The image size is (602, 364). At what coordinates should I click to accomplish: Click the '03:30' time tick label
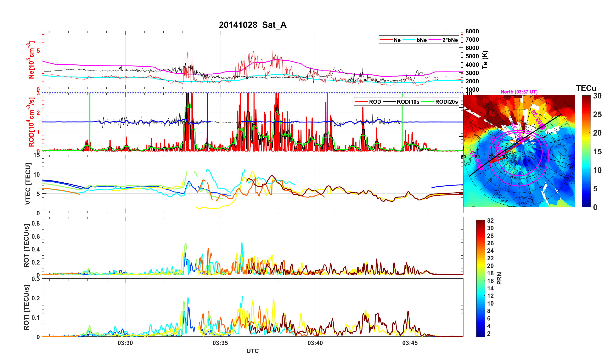click(x=125, y=343)
